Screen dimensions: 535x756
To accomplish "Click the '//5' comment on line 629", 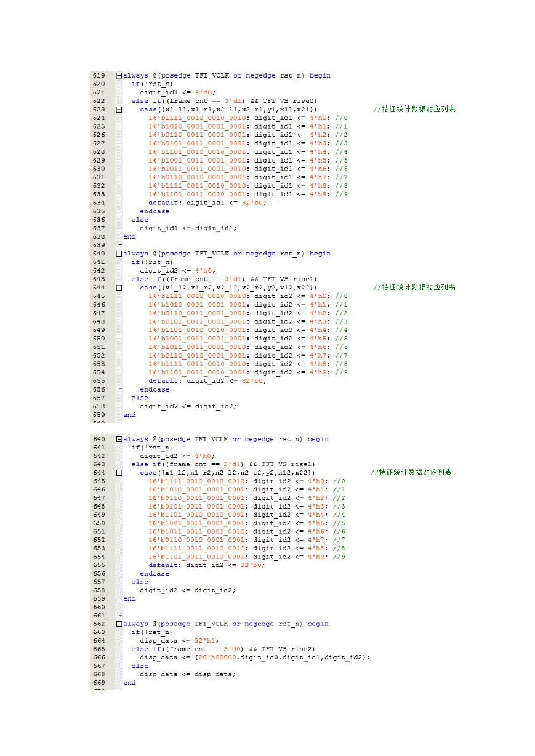I will (342, 161).
